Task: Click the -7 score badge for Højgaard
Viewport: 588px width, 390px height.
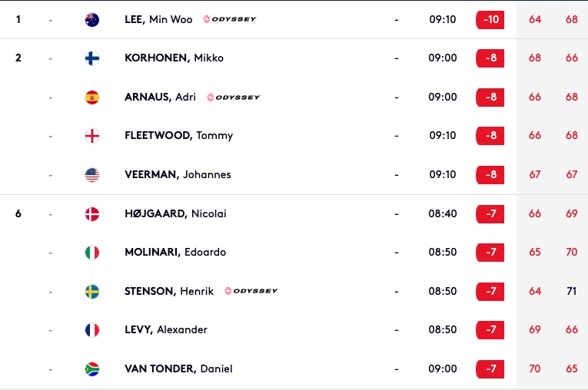Action: click(x=490, y=214)
